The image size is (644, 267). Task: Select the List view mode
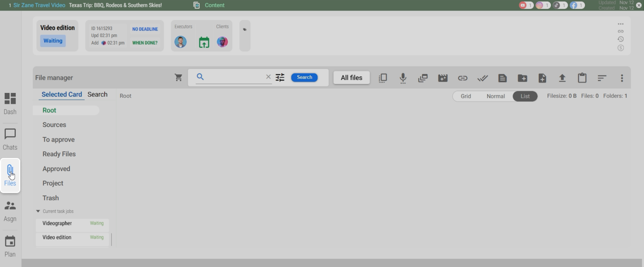525,96
